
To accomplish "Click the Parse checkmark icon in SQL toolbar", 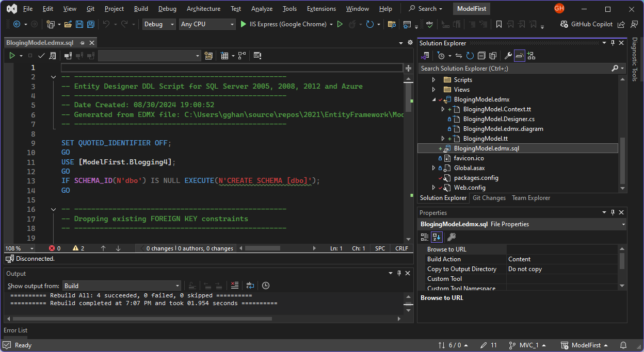I will pos(42,56).
